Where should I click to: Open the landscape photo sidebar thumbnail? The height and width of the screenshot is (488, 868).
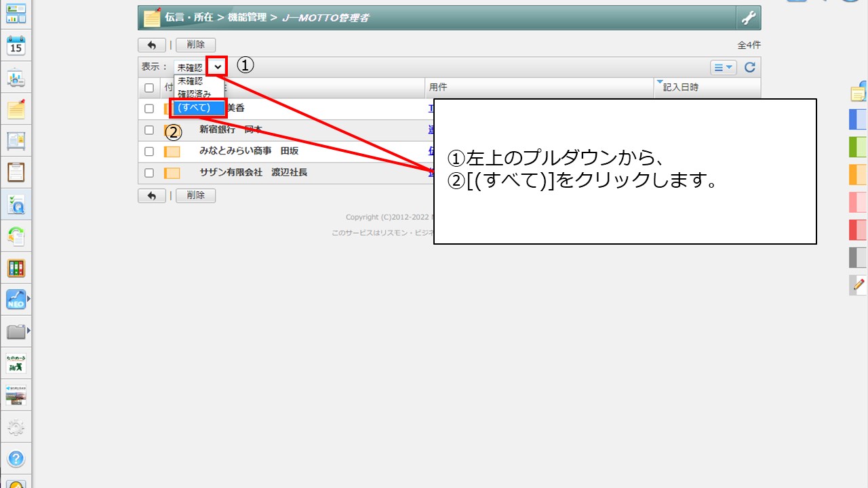[x=16, y=394]
